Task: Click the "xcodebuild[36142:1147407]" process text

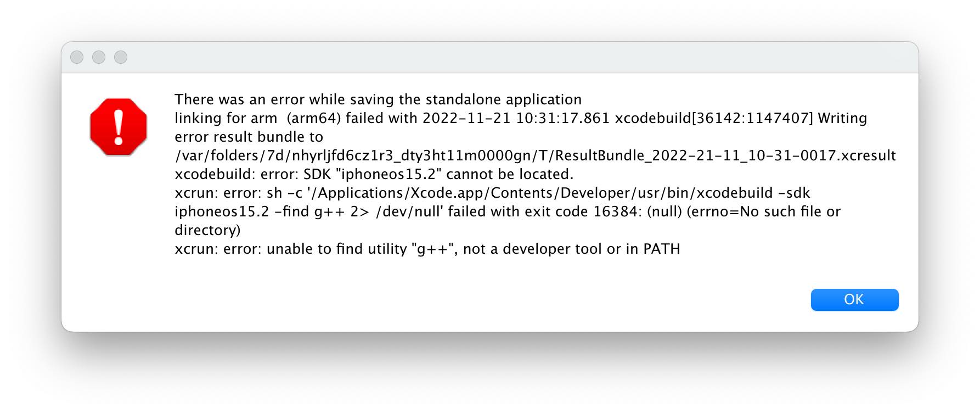Action: (714, 118)
